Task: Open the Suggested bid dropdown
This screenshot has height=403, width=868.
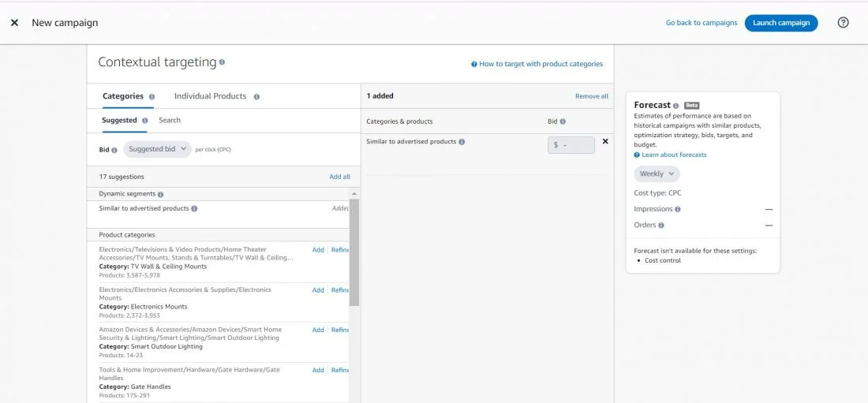Action: click(158, 149)
